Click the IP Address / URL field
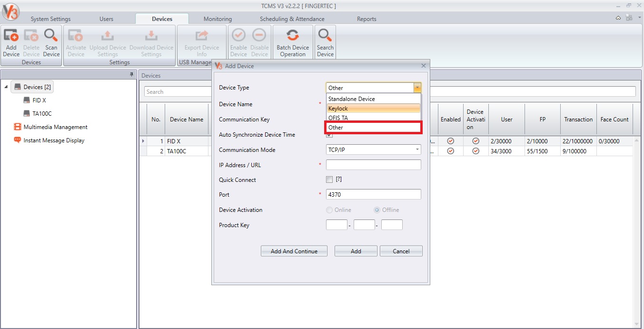 374,165
